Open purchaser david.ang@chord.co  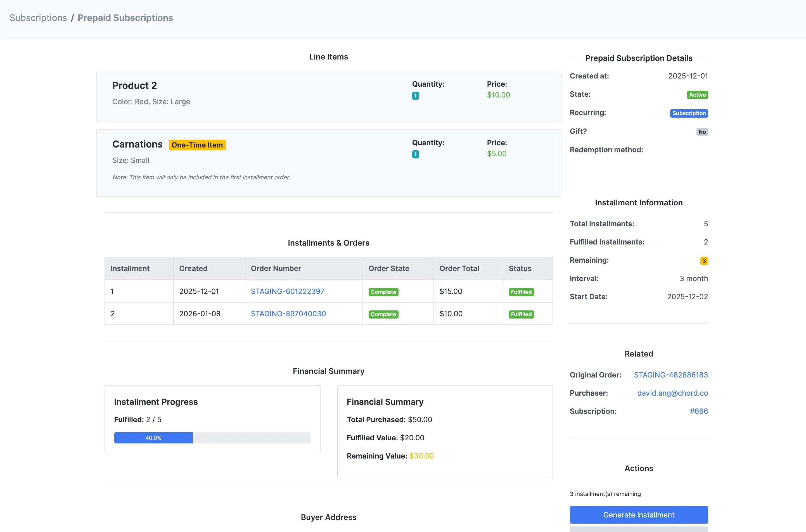672,393
